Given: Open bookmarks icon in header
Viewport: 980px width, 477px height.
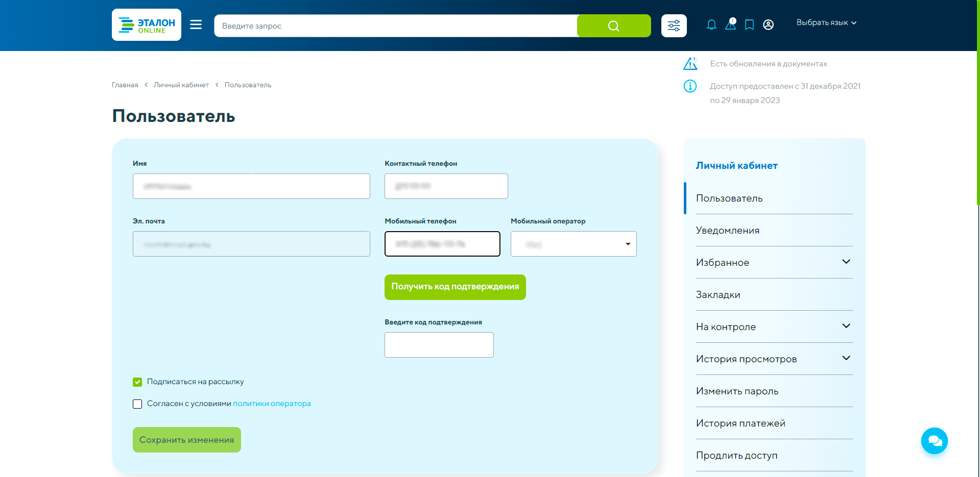Looking at the screenshot, I should [x=749, y=24].
